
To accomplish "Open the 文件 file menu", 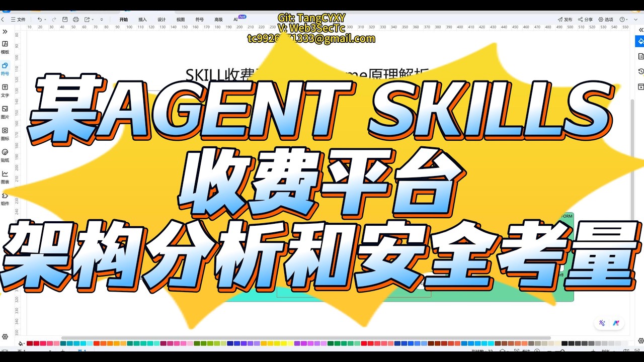I will pyautogui.click(x=18, y=19).
